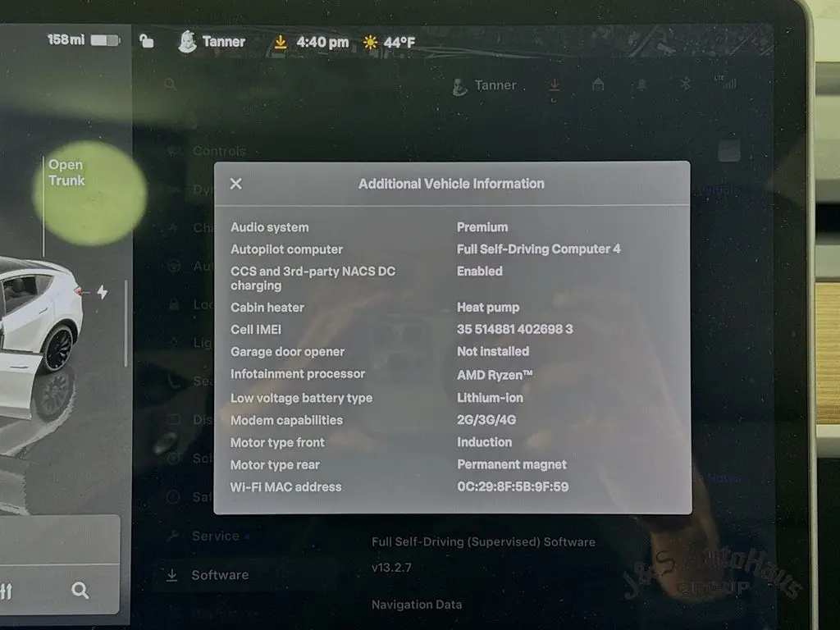Select the Cell IMEI number value

[515, 329]
